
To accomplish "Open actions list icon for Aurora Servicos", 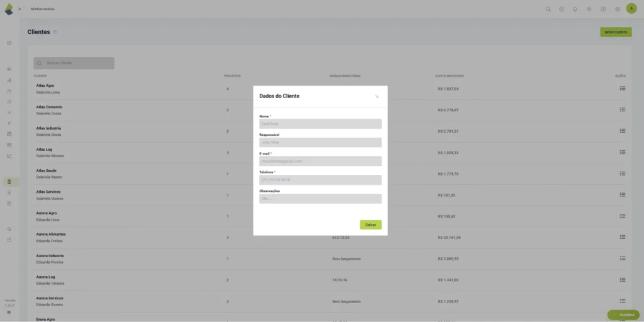I will click(x=622, y=301).
